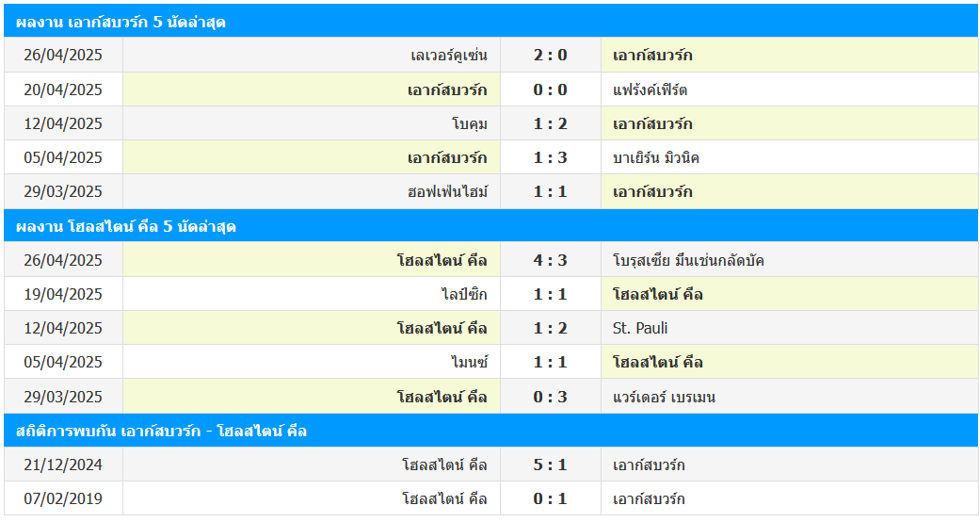980x522 pixels.
Task: Select home team ไลป์ซิก
Action: pyautogui.click(x=464, y=295)
